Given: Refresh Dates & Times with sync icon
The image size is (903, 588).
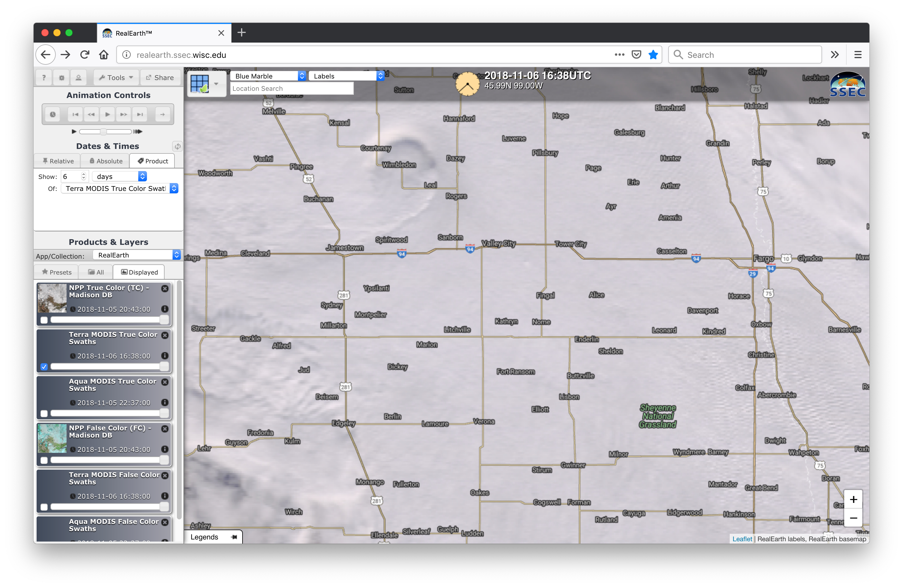Looking at the screenshot, I should click(x=177, y=146).
